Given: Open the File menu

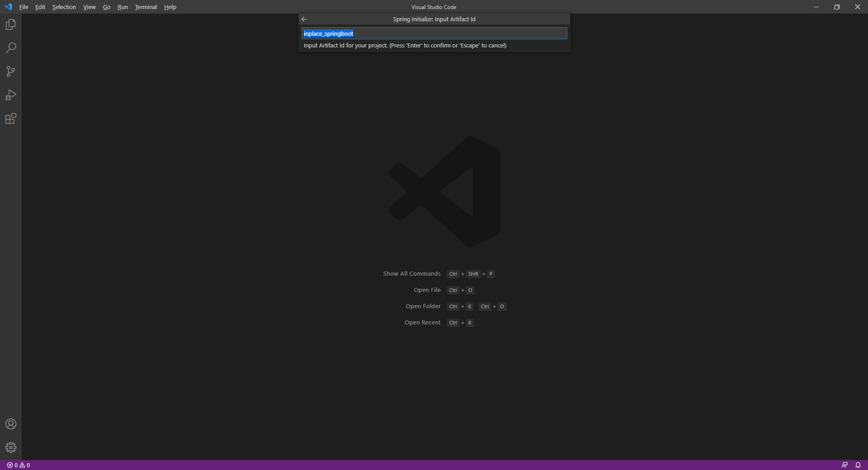Looking at the screenshot, I should coord(24,7).
